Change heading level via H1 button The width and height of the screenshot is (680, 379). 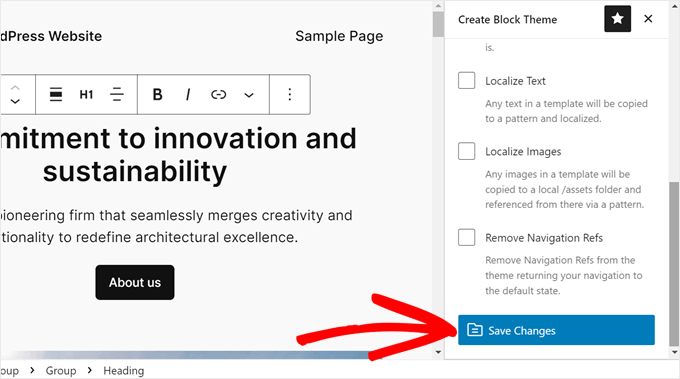(86, 94)
